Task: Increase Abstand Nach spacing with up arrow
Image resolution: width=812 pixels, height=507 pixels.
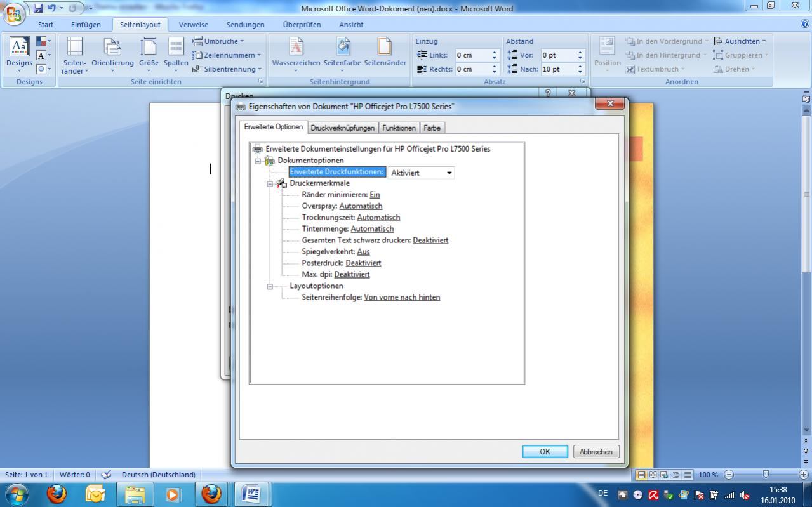Action: [580, 66]
